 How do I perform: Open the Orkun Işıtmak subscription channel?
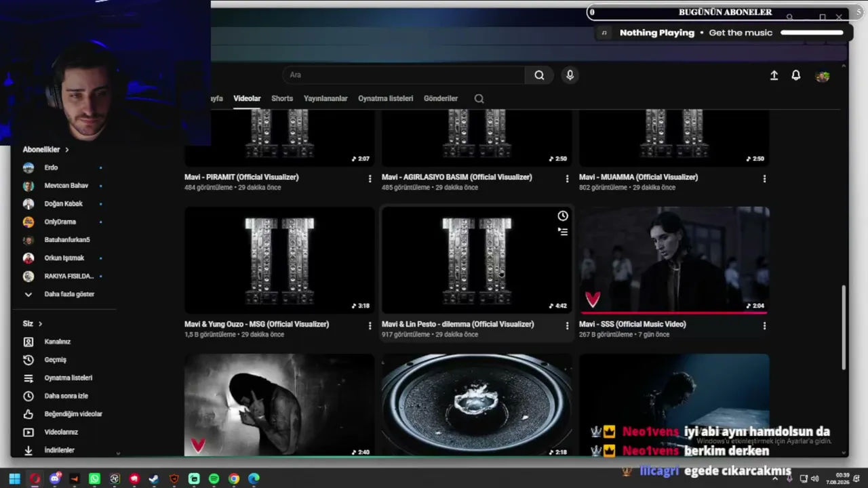[64, 258]
